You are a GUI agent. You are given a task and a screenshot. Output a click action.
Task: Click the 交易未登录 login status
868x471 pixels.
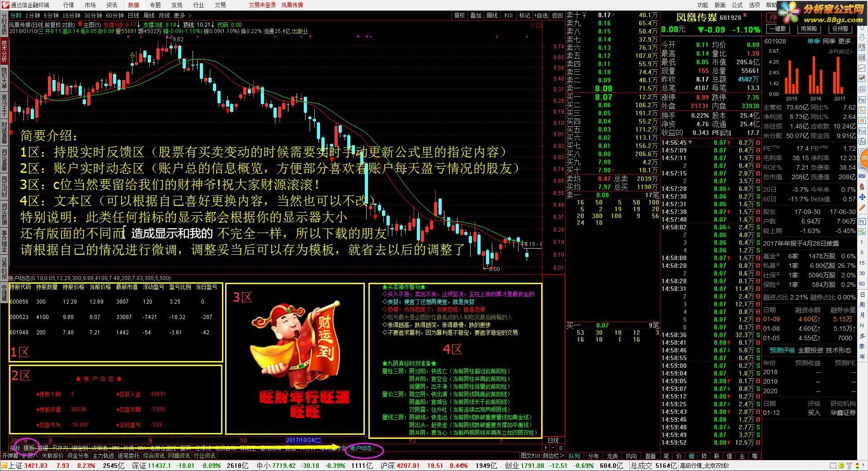(262, 5)
